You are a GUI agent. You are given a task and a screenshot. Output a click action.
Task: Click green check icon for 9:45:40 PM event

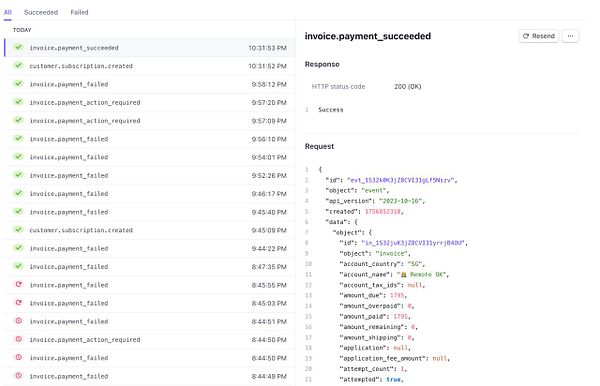coord(18,211)
